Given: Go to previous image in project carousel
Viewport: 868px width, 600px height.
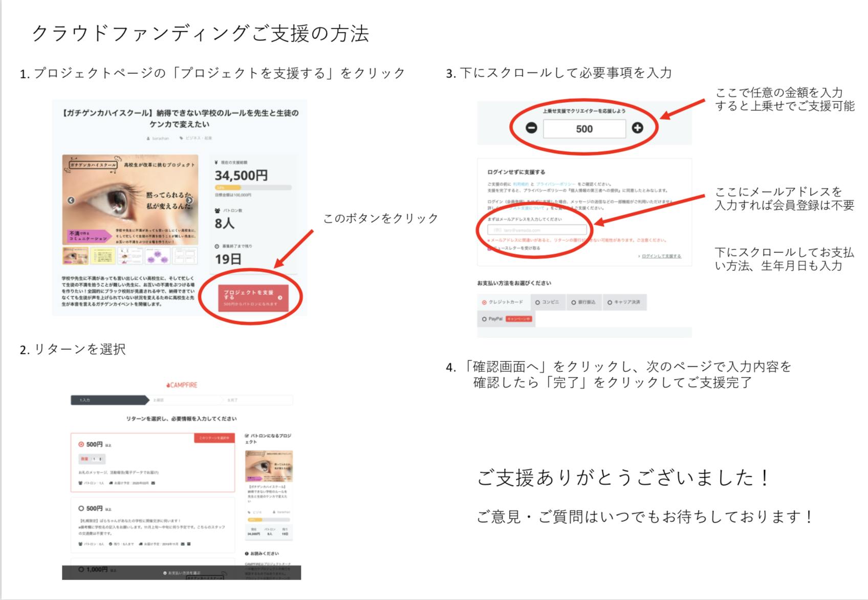Looking at the screenshot, I should (71, 200).
